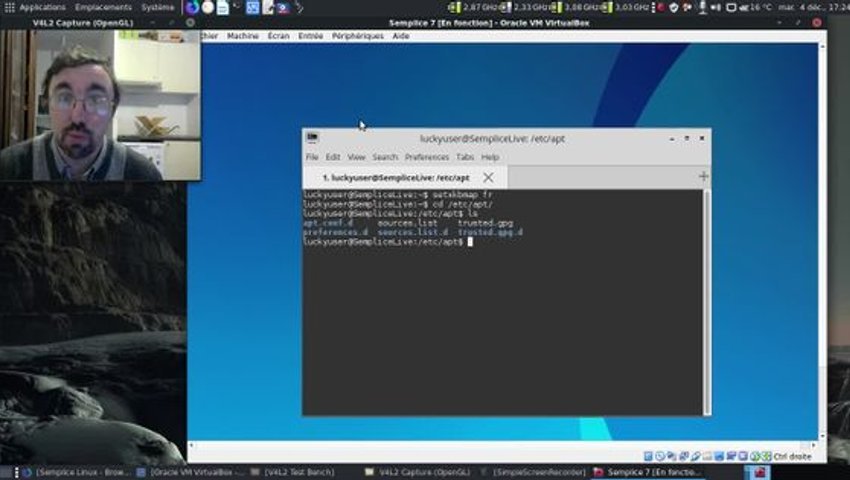Viewport: 850px width, 480px height.
Task: Click 'preferences.d' in terminal output
Action: pos(335,232)
